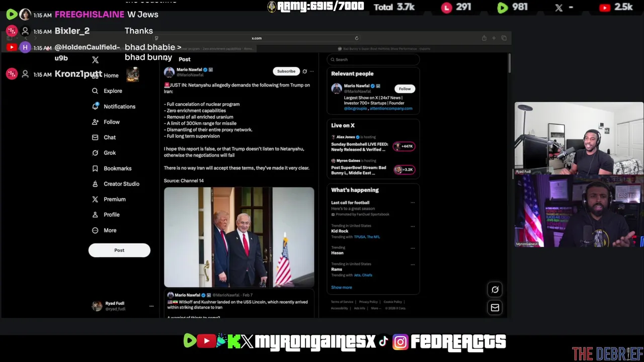The width and height of the screenshot is (644, 362).
Task: Open a new browser tab plus icon
Action: click(494, 38)
